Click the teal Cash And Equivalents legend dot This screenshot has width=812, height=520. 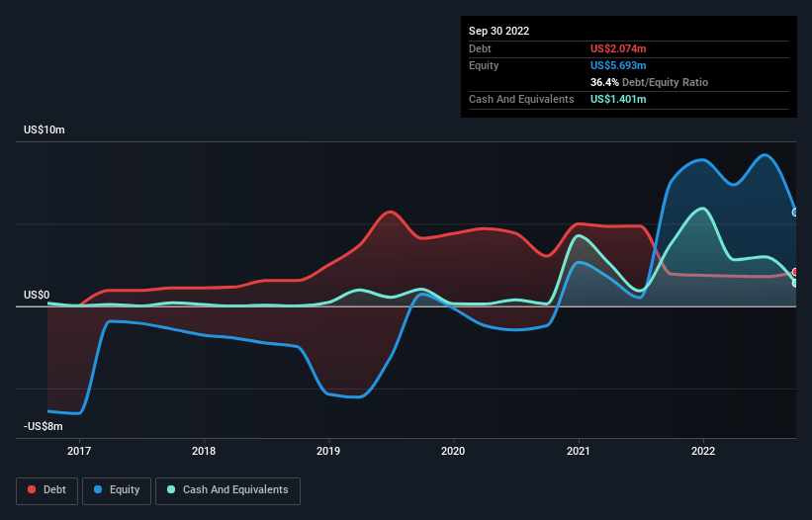[x=171, y=489]
